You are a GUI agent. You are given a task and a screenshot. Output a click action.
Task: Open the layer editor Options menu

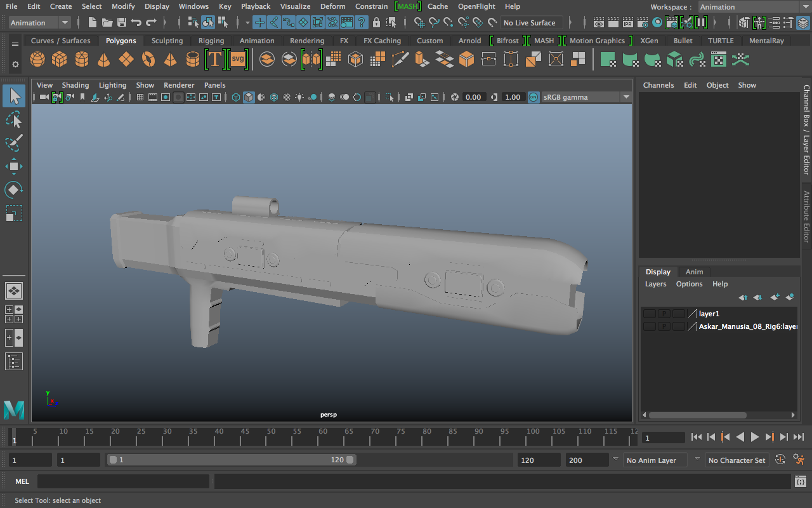[690, 284]
